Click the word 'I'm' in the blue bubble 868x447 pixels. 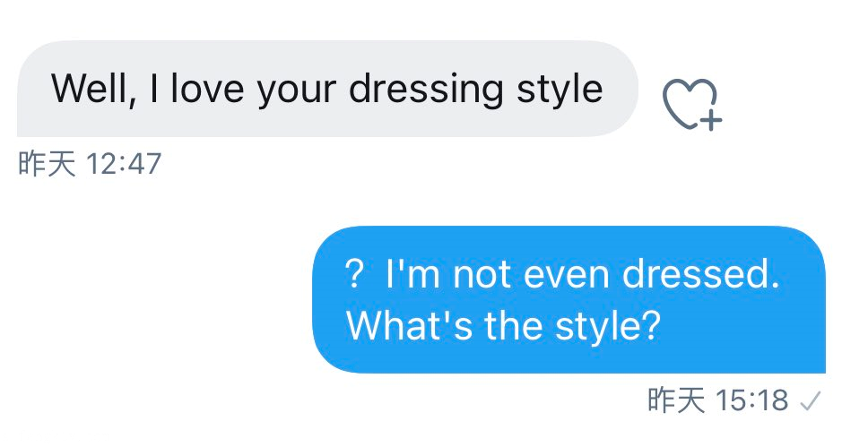[413, 274]
